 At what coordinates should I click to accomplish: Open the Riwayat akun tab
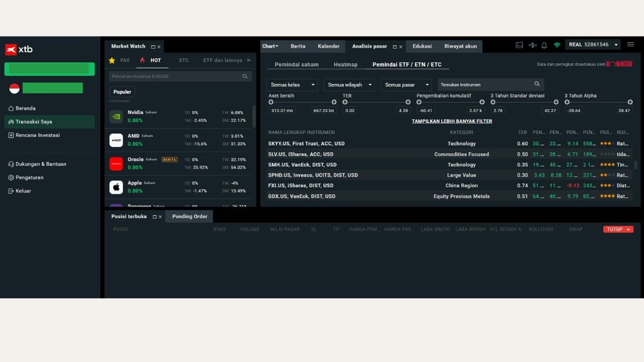pos(460,46)
